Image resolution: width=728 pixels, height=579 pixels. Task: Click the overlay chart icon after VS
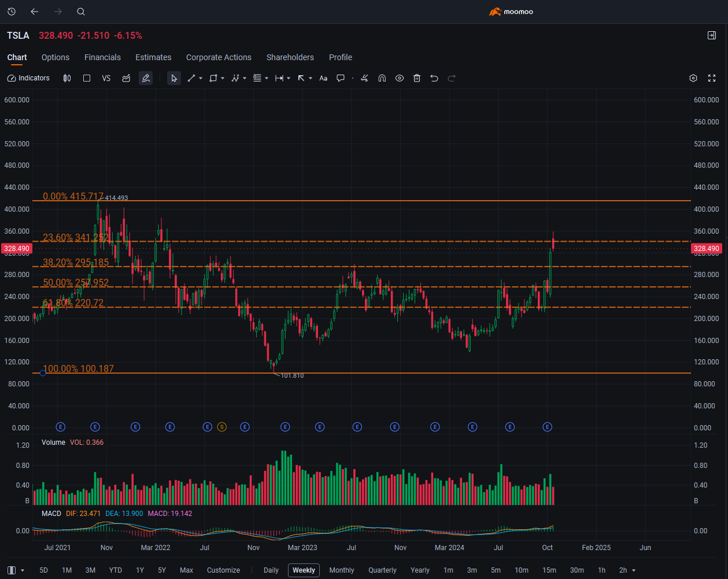coord(126,78)
